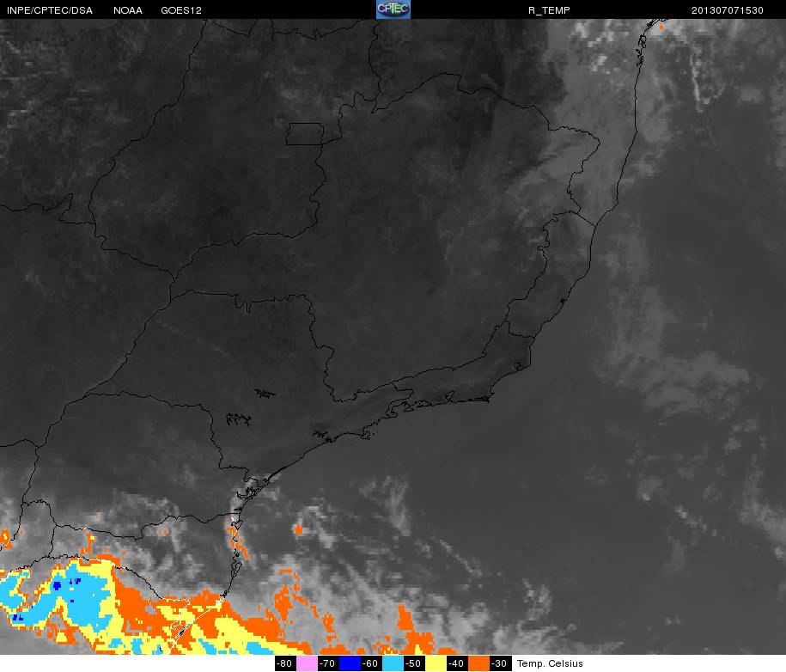
Task: Click the light blue -60 to -50 swatch
Action: pos(393,663)
